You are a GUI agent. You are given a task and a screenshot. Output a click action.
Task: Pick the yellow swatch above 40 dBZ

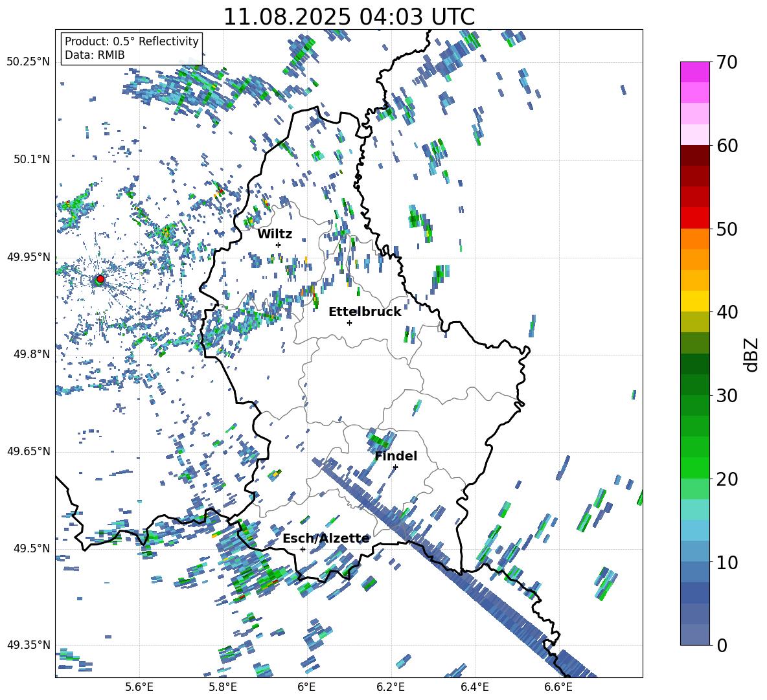coord(694,301)
